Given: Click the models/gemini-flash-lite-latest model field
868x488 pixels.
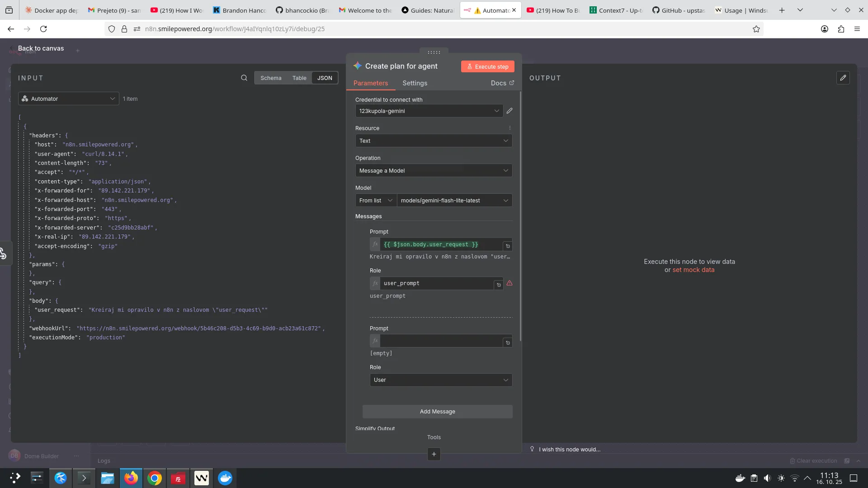Looking at the screenshot, I should (453, 200).
